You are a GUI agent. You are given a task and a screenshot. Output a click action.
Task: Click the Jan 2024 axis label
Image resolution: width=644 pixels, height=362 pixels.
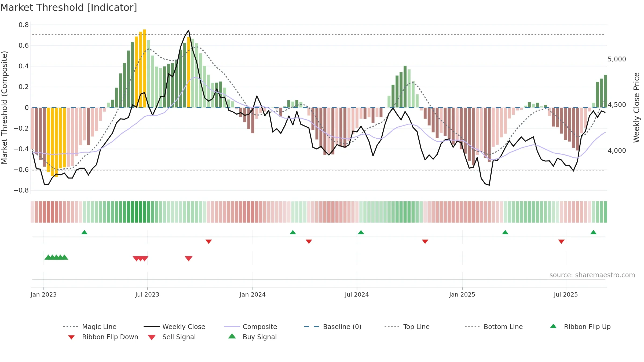[253, 295]
